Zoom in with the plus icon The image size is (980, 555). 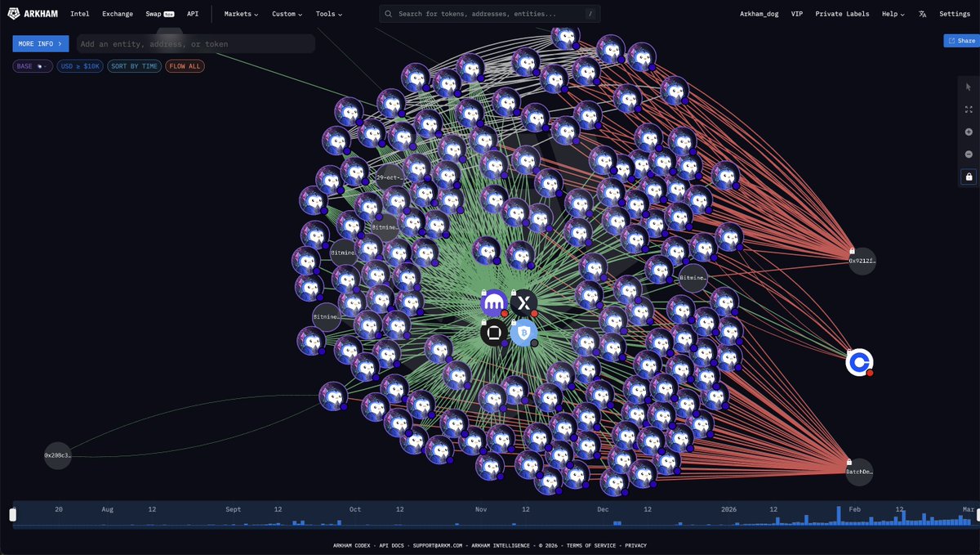(969, 132)
